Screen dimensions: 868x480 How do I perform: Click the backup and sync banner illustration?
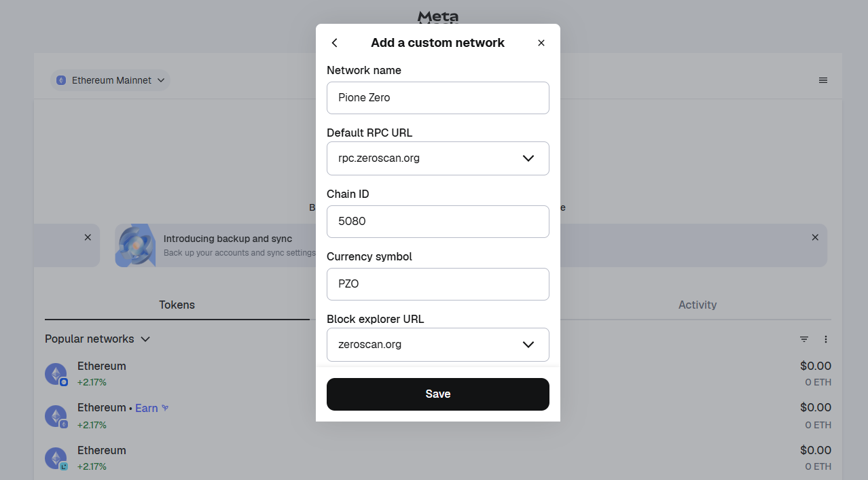(136, 245)
